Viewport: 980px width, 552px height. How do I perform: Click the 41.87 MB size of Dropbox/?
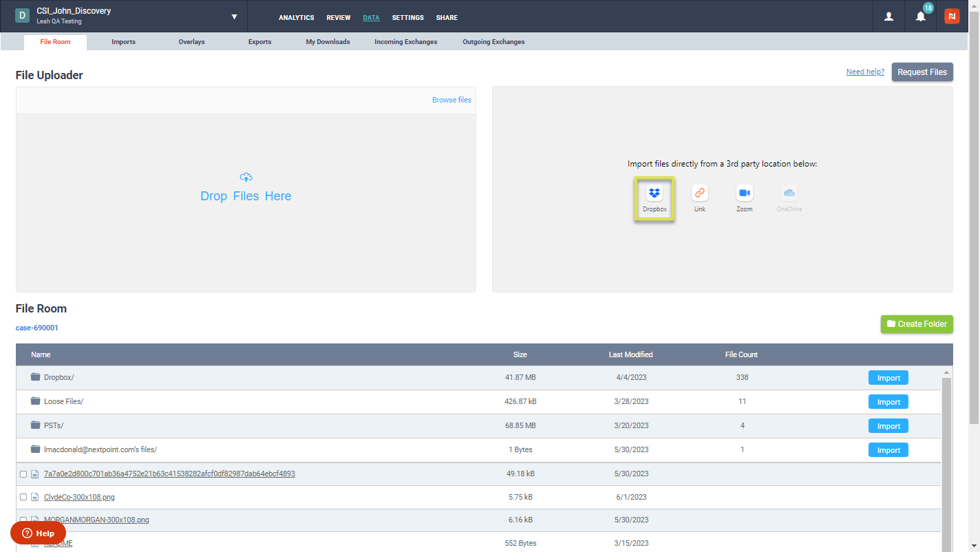point(520,377)
